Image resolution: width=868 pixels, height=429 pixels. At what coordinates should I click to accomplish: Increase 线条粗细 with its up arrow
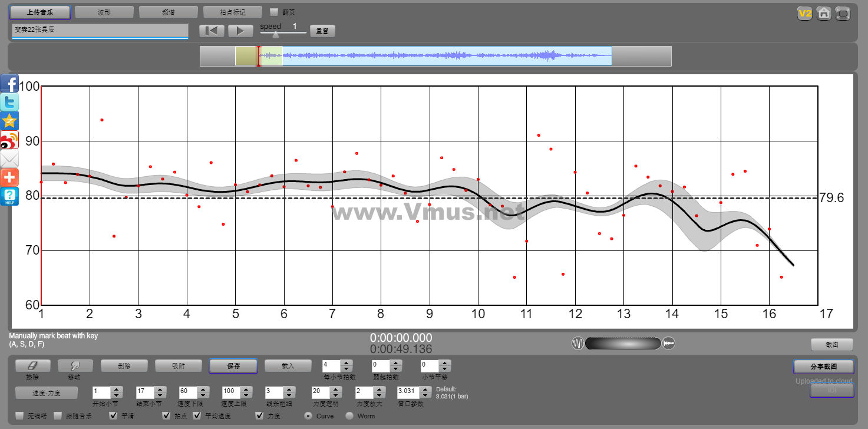pos(289,389)
